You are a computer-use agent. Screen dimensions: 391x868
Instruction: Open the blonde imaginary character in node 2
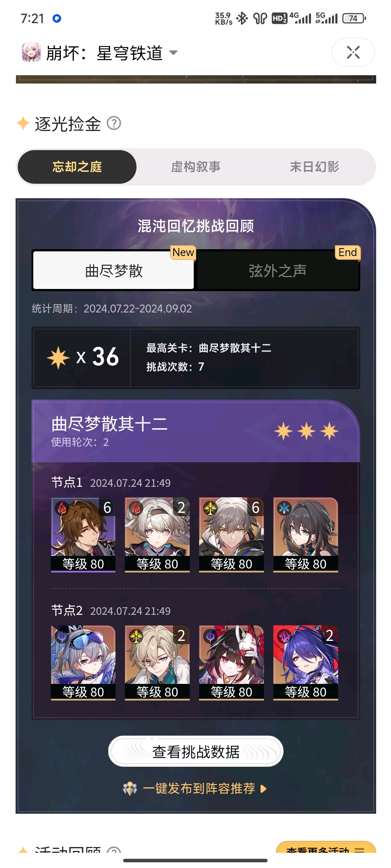coord(157,663)
